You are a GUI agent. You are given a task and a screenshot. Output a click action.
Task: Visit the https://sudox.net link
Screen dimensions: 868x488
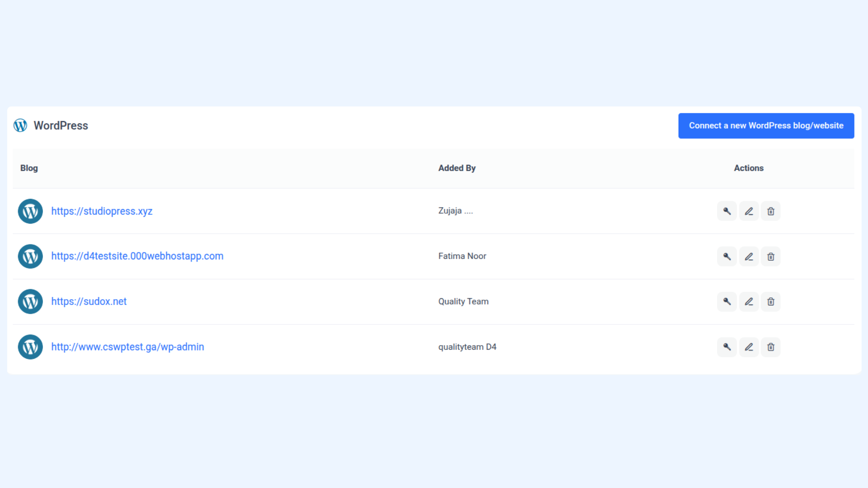click(89, 301)
